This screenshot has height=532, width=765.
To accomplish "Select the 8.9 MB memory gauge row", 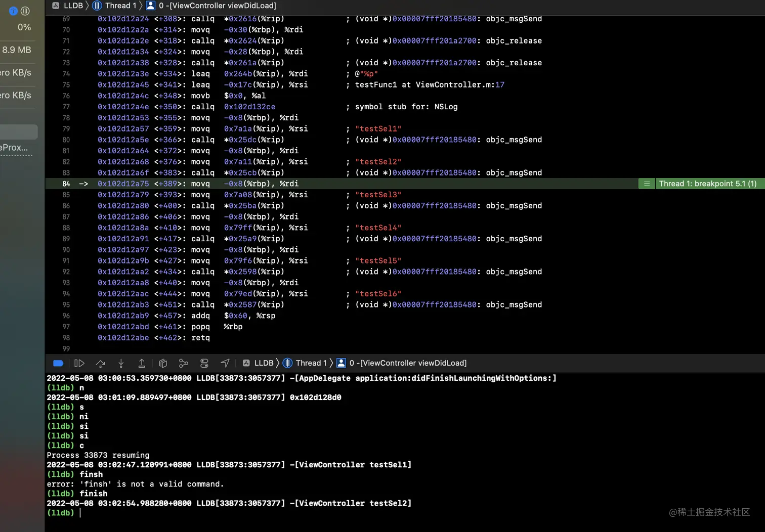I will tap(17, 50).
